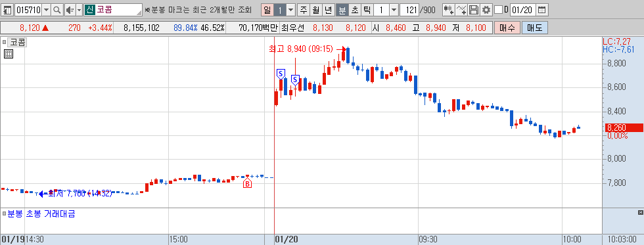The image size is (644, 245).
Task: Open the stock code search magnifier
Action: pos(58,10)
